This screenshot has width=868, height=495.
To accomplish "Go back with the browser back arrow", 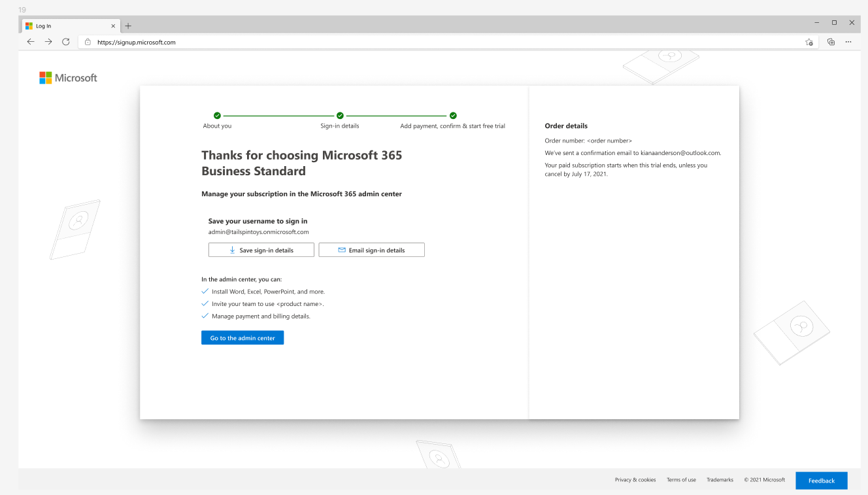I will pyautogui.click(x=31, y=42).
